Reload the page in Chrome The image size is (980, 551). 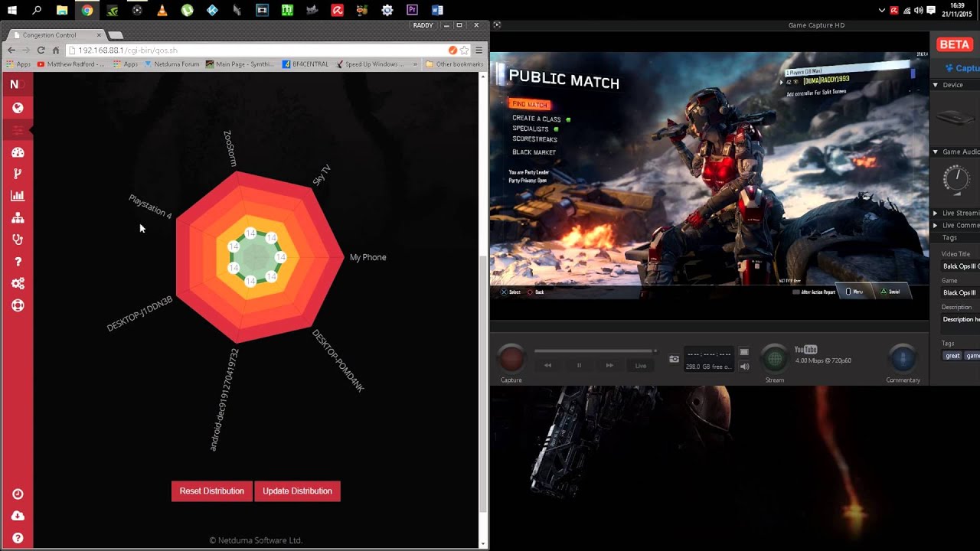[41, 50]
